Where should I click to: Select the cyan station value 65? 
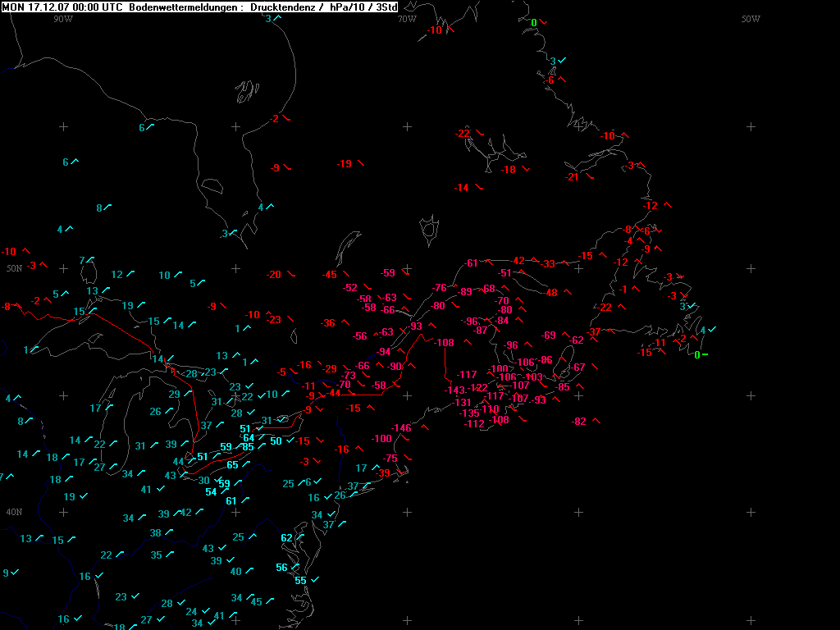(233, 465)
